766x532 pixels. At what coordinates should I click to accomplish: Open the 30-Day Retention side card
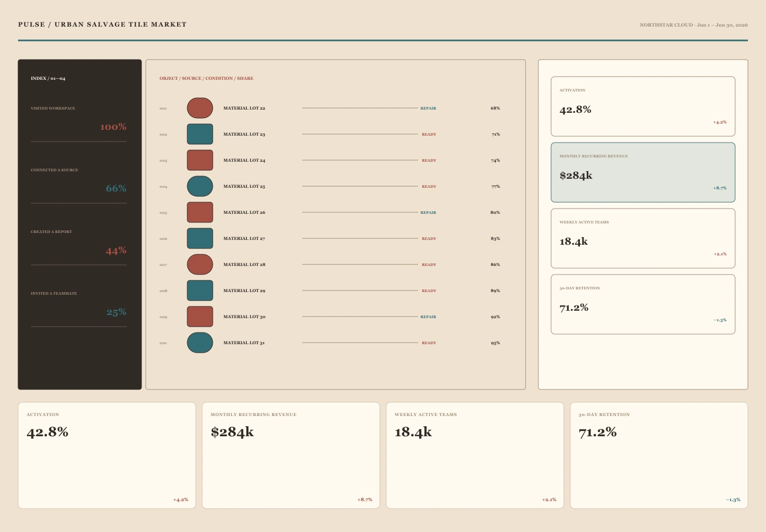click(x=643, y=304)
